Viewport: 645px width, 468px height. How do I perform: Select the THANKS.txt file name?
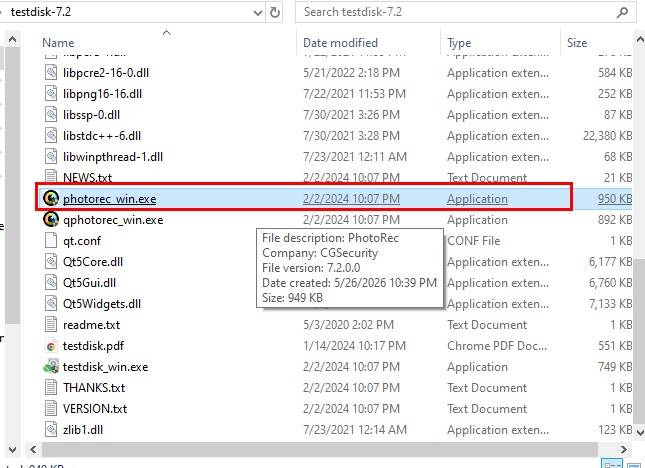pyautogui.click(x=94, y=388)
